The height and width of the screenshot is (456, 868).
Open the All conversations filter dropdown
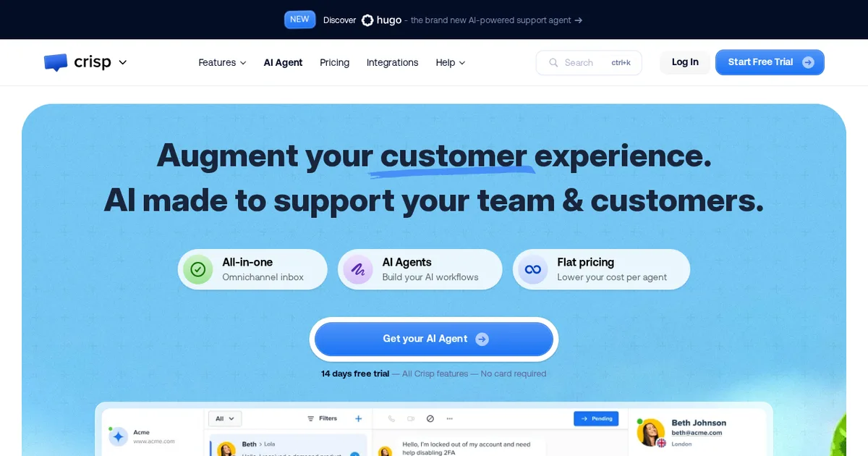pos(225,418)
